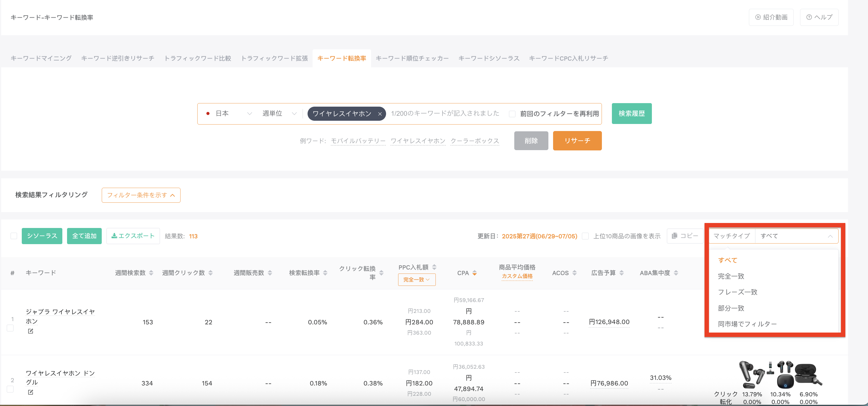The width and height of the screenshot is (868, 406).
Task: Switch to キーワード順位チェッカー tab
Action: pos(412,58)
